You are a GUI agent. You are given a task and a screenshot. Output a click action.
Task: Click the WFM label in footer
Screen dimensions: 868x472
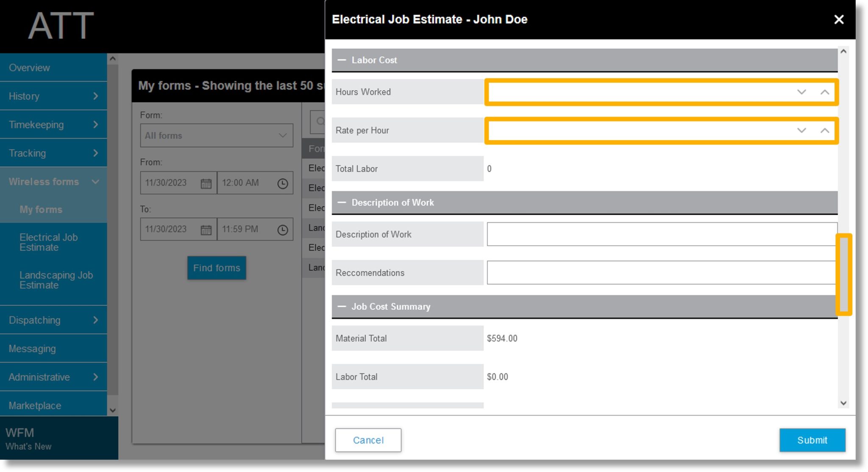tap(19, 433)
